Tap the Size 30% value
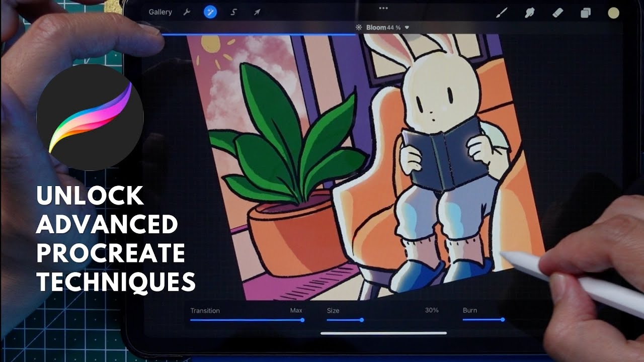This screenshot has width=644, height=362. pos(432,310)
